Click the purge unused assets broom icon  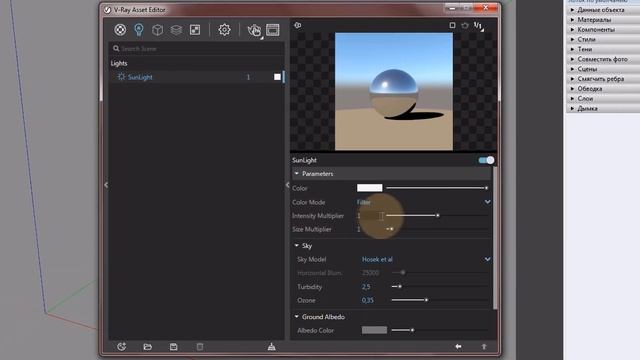click(271, 347)
